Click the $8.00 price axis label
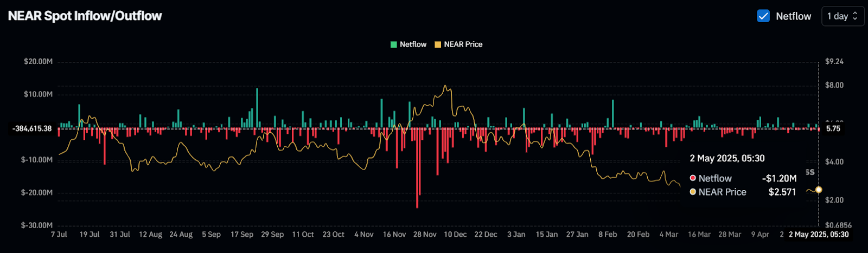This screenshot has height=253, width=868. click(834, 85)
